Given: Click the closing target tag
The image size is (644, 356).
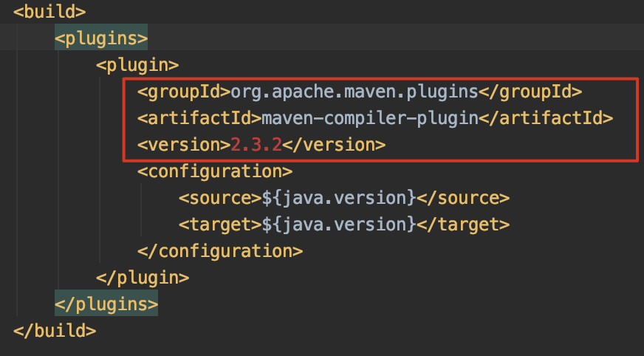Looking at the screenshot, I should point(463,225).
